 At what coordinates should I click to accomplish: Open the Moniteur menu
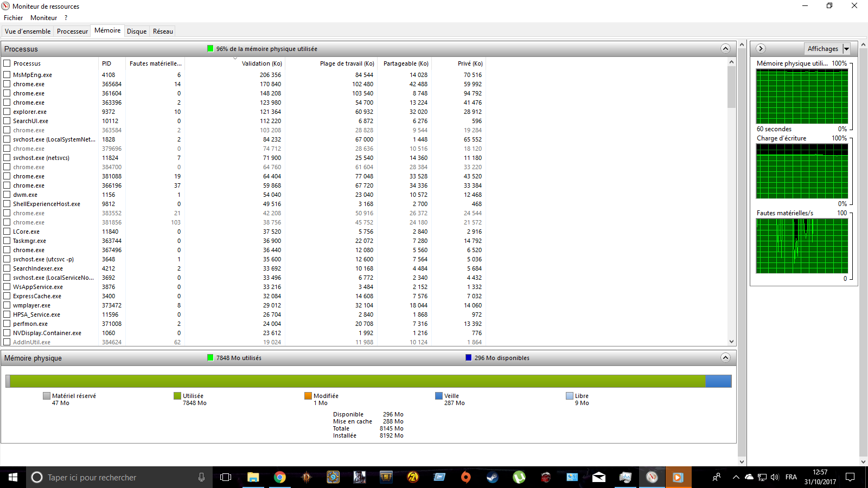(x=43, y=18)
